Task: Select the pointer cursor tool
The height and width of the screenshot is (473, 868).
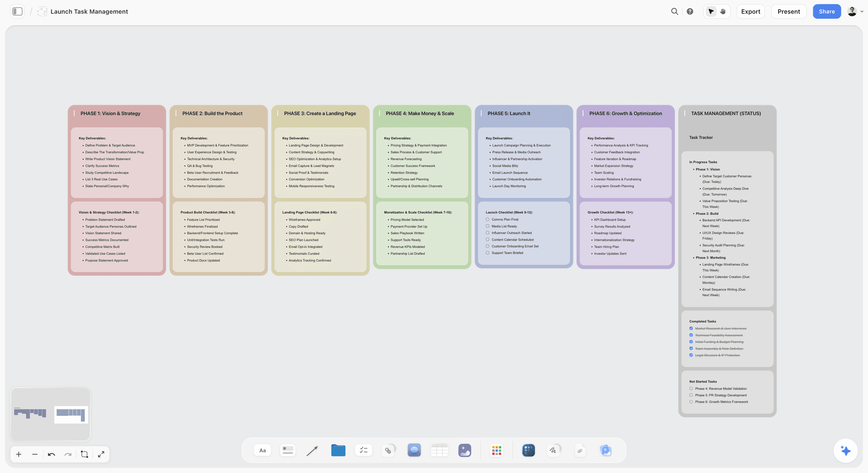Action: 711,11
